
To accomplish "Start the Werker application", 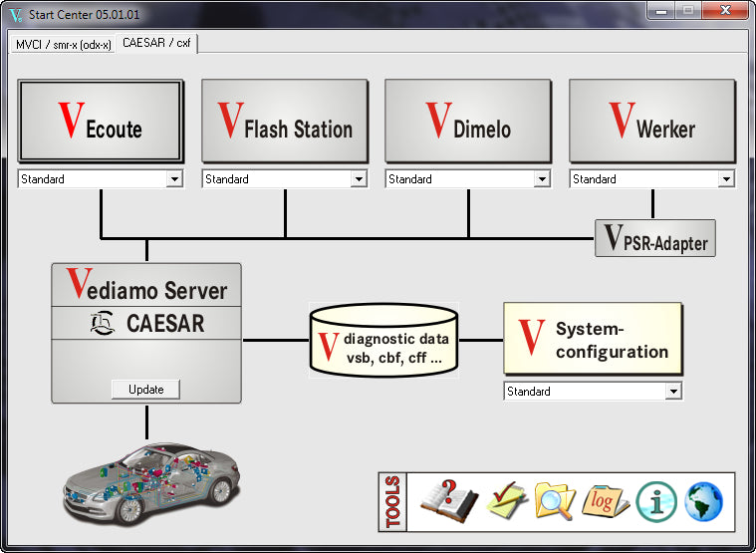I will 651,122.
